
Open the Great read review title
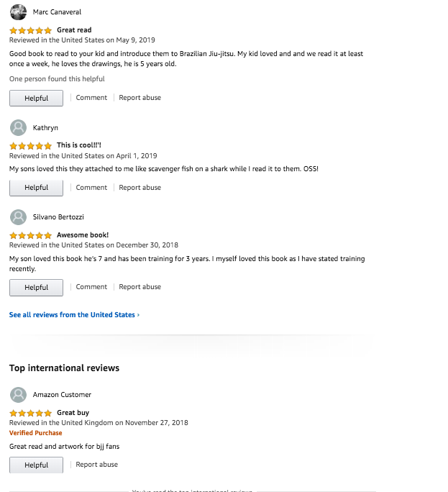tap(74, 30)
